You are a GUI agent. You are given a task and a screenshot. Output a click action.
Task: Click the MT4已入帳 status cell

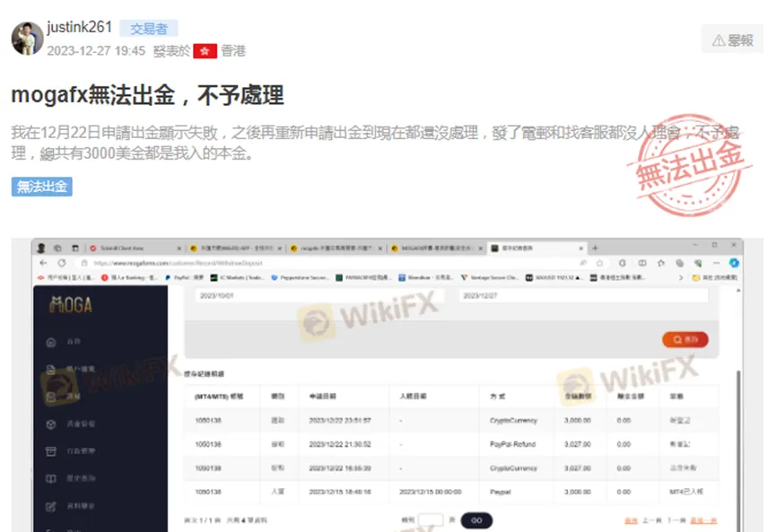(x=686, y=492)
